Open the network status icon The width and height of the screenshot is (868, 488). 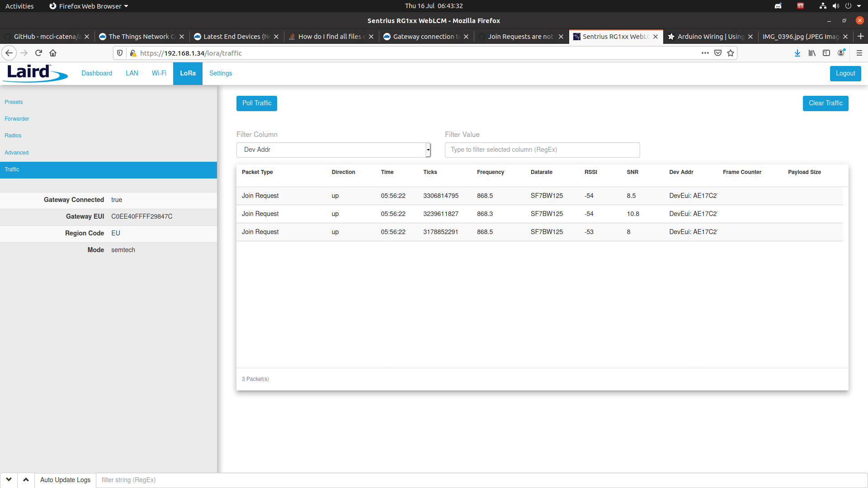tap(823, 6)
